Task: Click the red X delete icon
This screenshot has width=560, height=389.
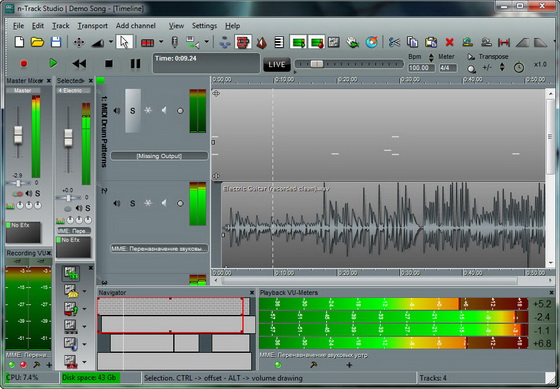Action: pos(449,42)
